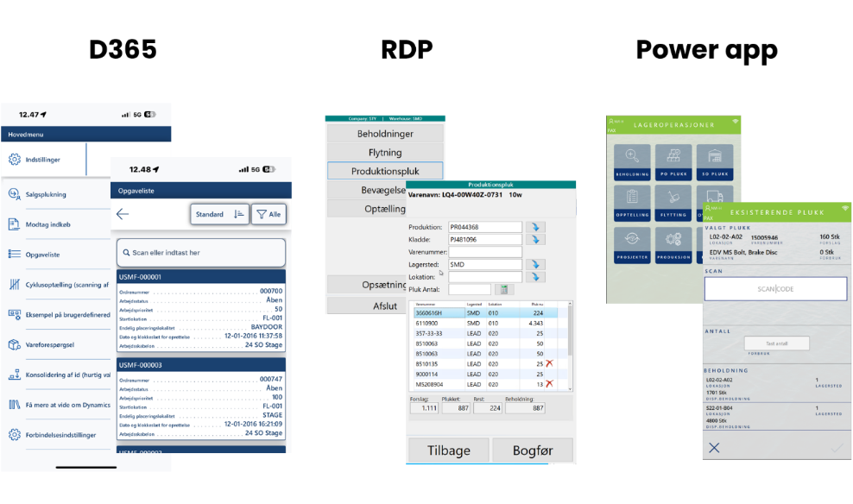
Task: Open the Alle filter button
Action: [x=269, y=214]
